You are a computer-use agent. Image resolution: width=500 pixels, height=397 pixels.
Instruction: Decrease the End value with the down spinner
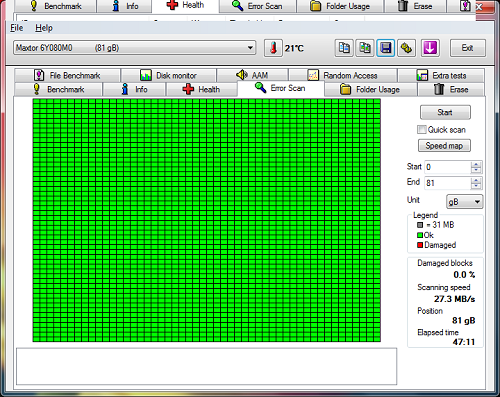tap(476, 186)
